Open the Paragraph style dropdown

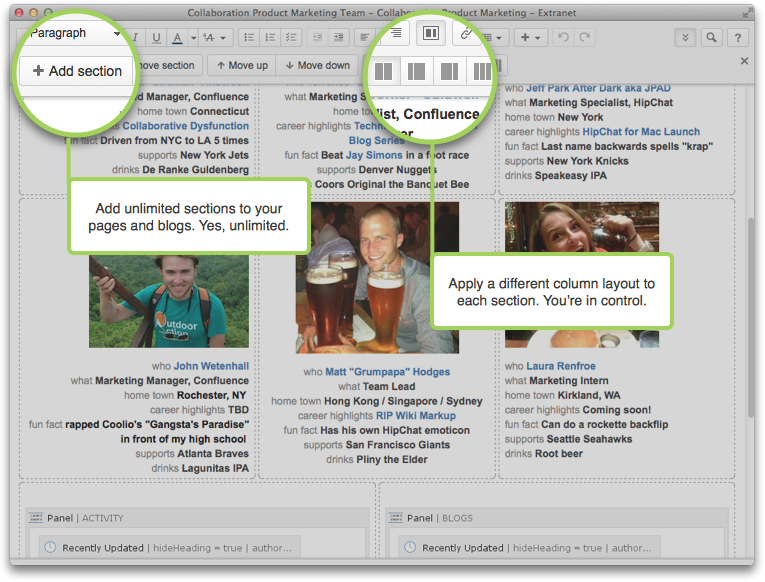[73, 33]
